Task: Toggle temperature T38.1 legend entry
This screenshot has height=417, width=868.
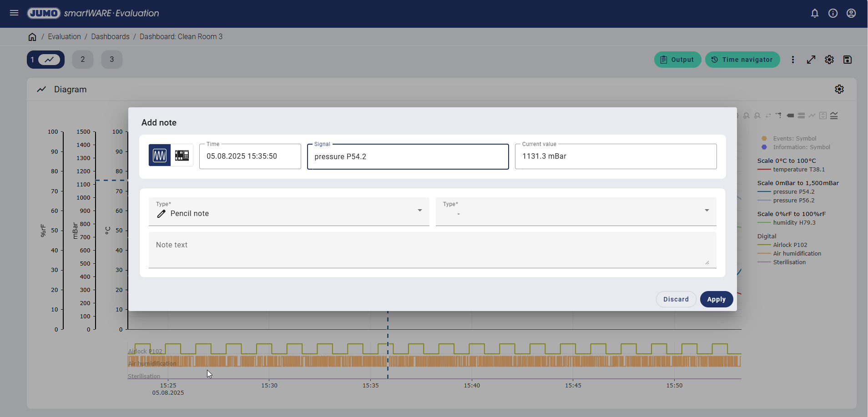Action: click(x=798, y=170)
